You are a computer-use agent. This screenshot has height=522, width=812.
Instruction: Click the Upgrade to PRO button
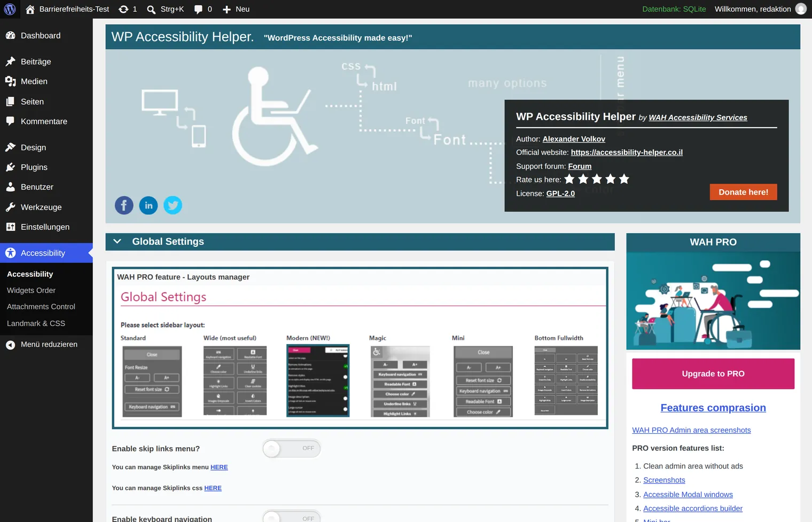(713, 374)
